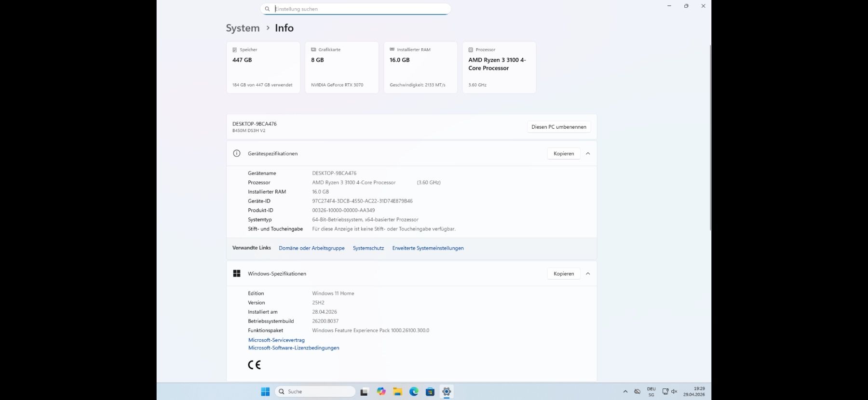Click the taskbar Suche search box
This screenshot has height=400, width=868.
pyautogui.click(x=315, y=392)
